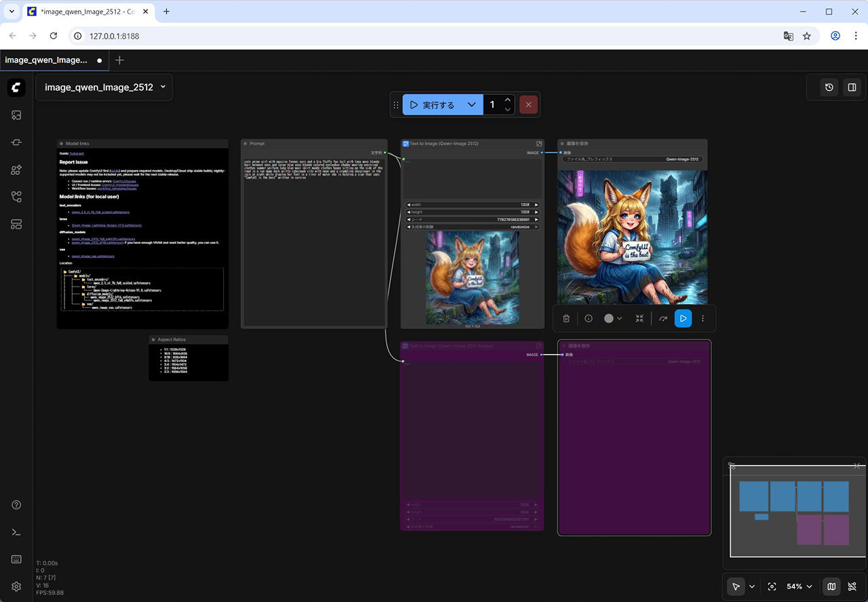This screenshot has height=602, width=868.
Task: Open a new workflow tab with plus
Action: [x=120, y=60]
